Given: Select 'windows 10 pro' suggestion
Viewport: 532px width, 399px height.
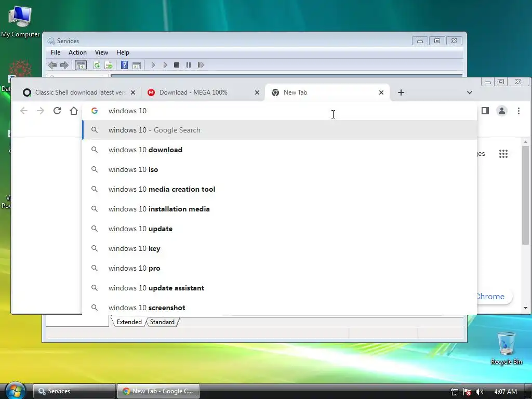Looking at the screenshot, I should point(279,268).
